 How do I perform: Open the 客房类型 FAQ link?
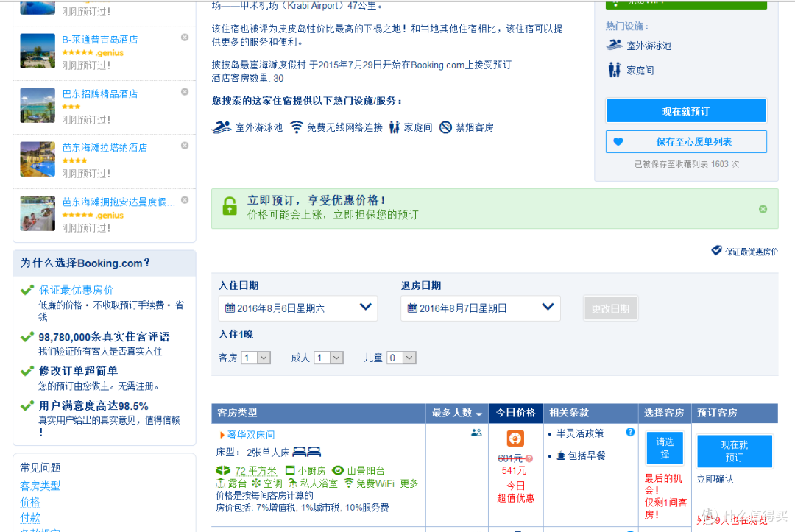pos(40,486)
